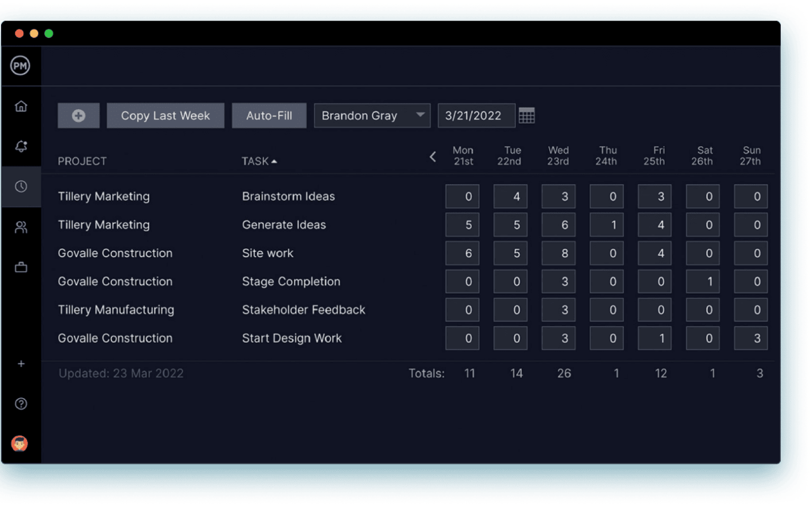This screenshot has height=506, width=812.
Task: Click Copy Last Week
Action: click(x=165, y=115)
